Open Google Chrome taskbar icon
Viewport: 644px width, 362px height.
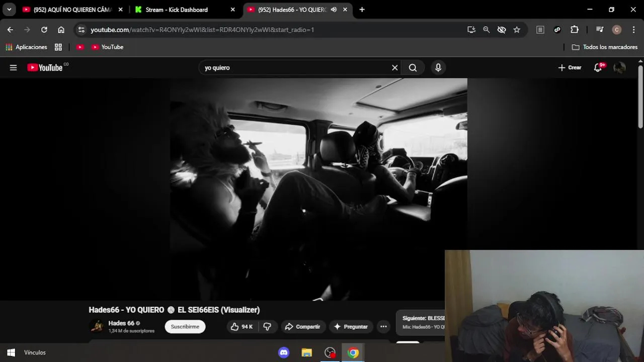(353, 352)
